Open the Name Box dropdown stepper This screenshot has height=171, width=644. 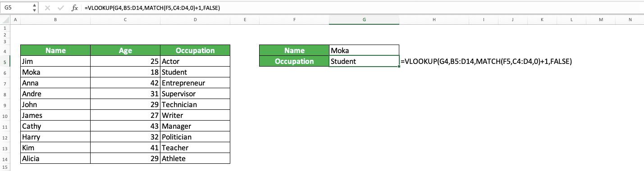pos(35,8)
